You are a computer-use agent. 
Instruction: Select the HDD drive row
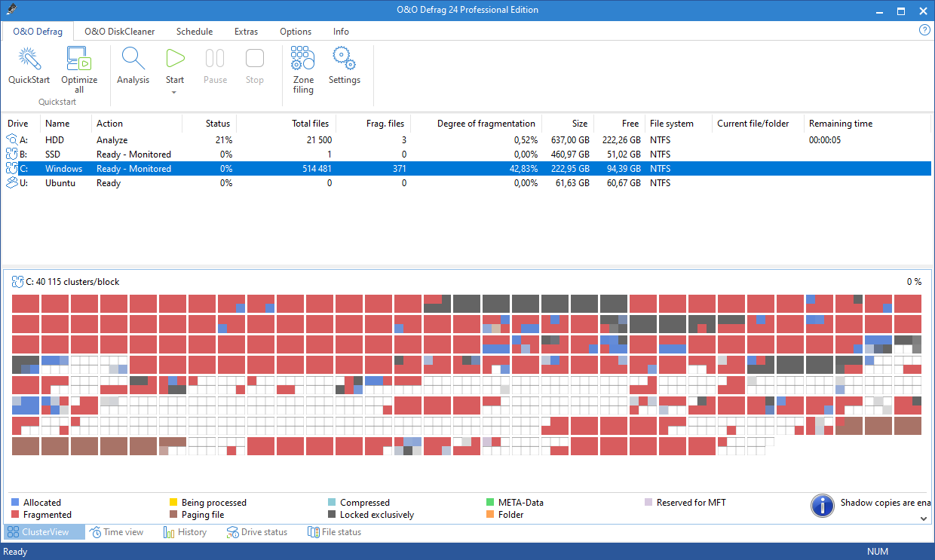[467, 140]
